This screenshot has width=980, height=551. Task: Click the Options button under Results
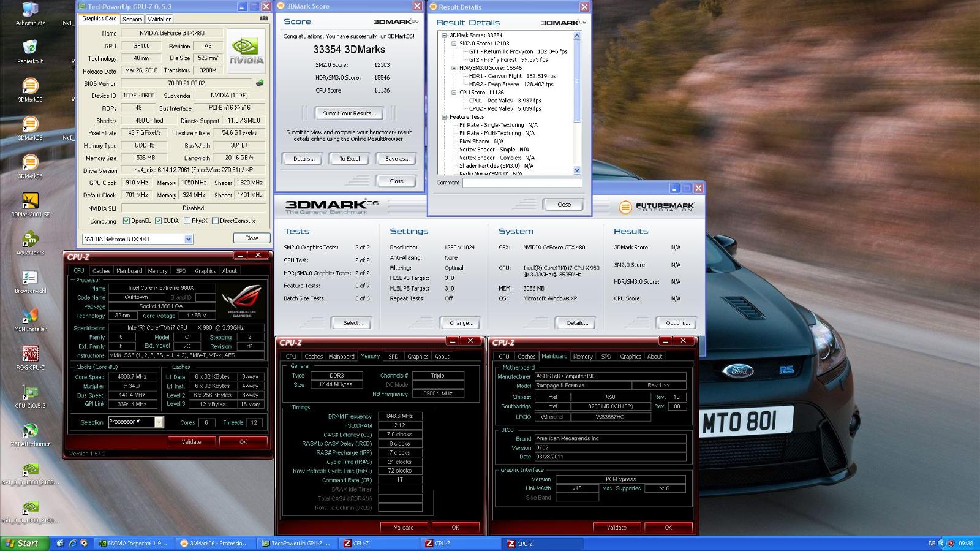tap(677, 323)
